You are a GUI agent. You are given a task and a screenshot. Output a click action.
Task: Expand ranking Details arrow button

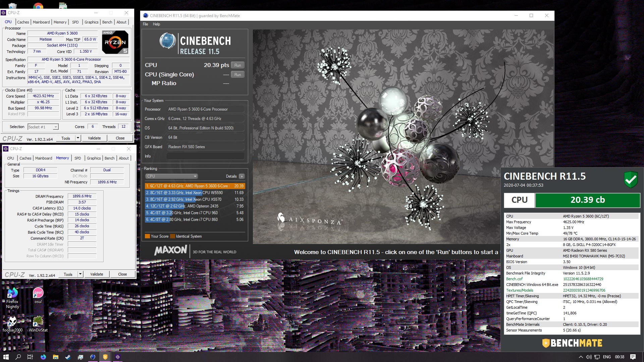click(x=241, y=176)
